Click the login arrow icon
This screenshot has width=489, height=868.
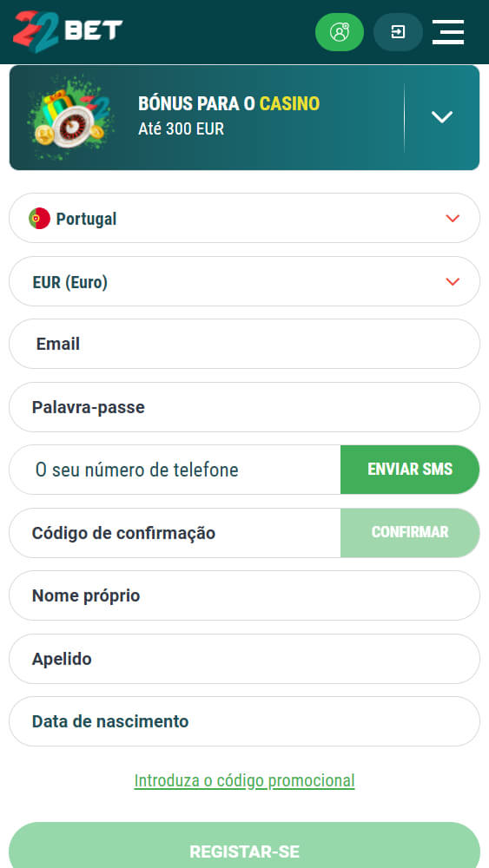click(x=398, y=32)
